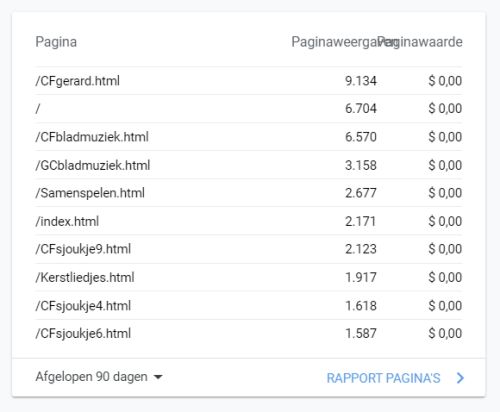Open the /CFbladmuziek.html page entry
The height and width of the screenshot is (412, 500).
click(x=92, y=137)
